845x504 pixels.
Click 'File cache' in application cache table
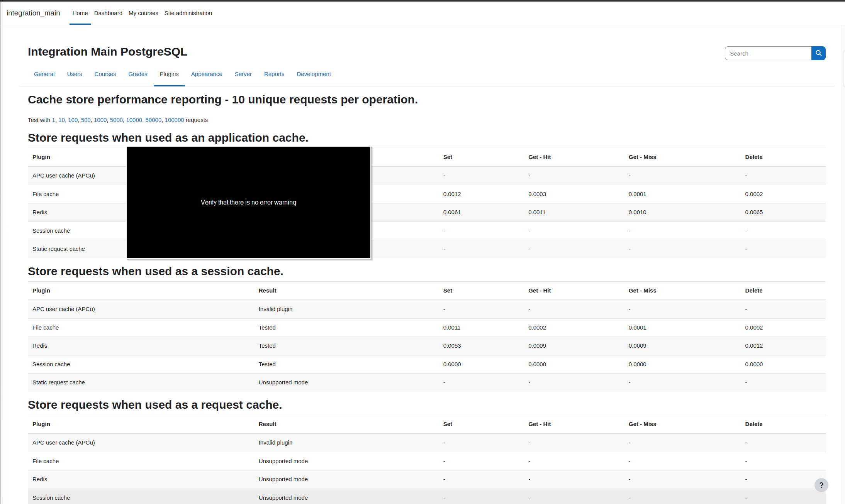coord(46,194)
